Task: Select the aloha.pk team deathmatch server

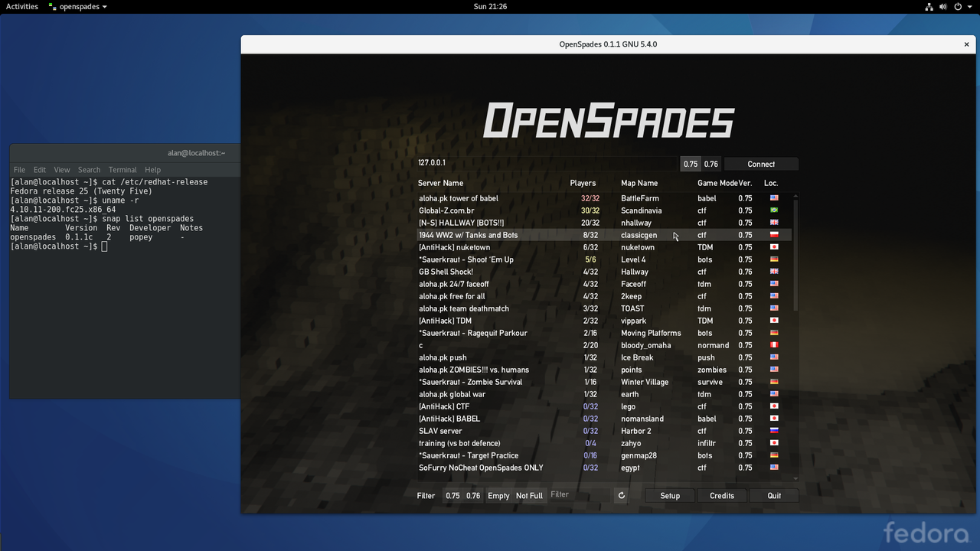Action: click(603, 308)
